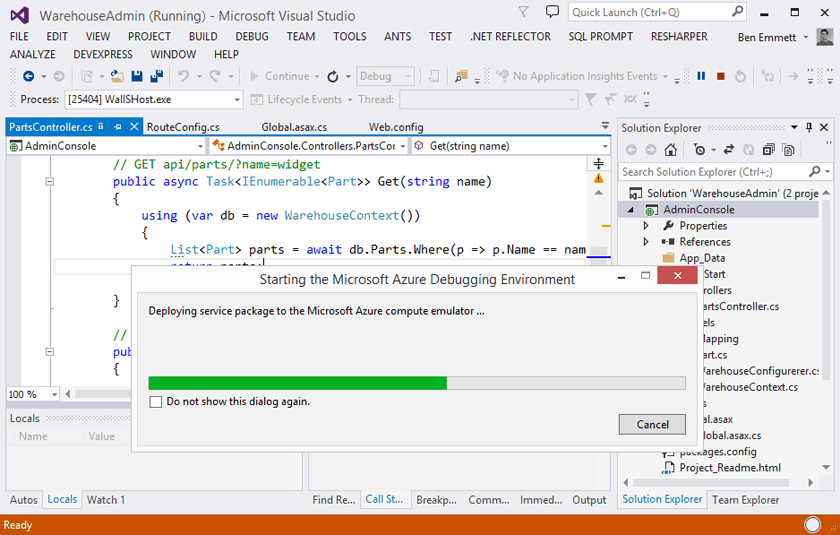Open the SQL PROMPT menu
840x535 pixels.
[x=600, y=36]
